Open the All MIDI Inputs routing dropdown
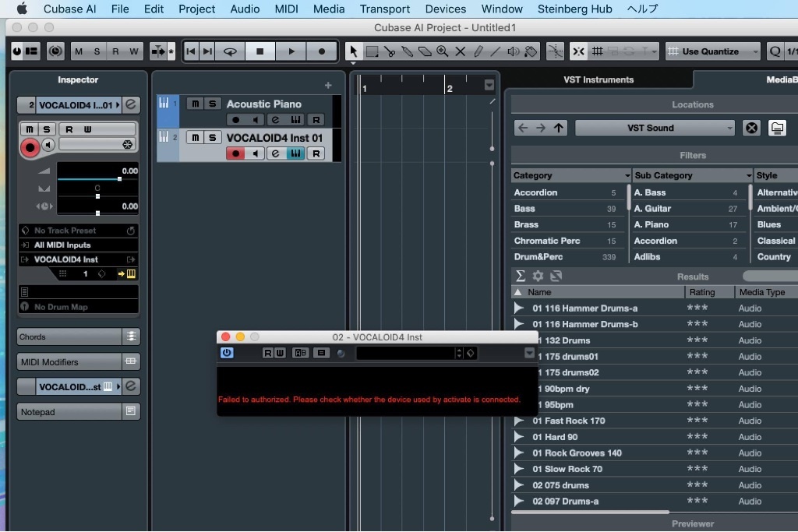Screen dimensions: 798x532 79,245
